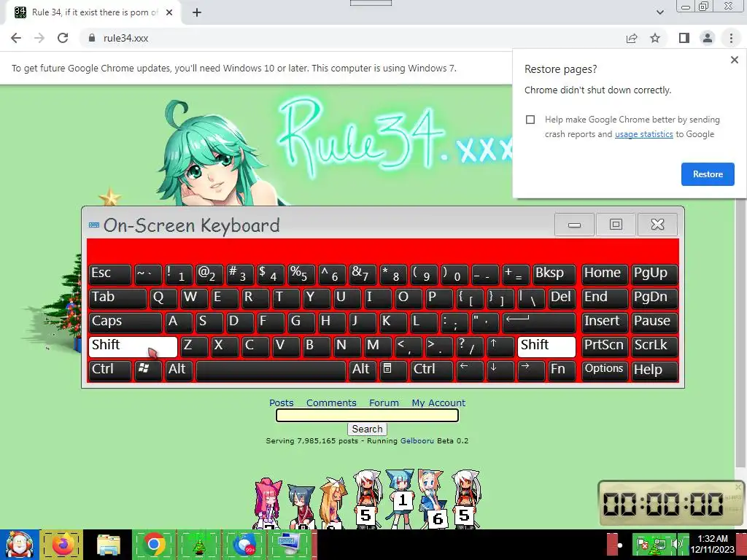
Task: Click the Search button
Action: [368, 429]
